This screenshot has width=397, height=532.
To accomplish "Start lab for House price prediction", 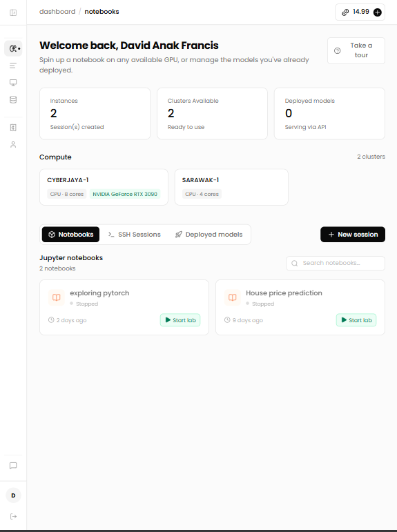I will coord(356,320).
